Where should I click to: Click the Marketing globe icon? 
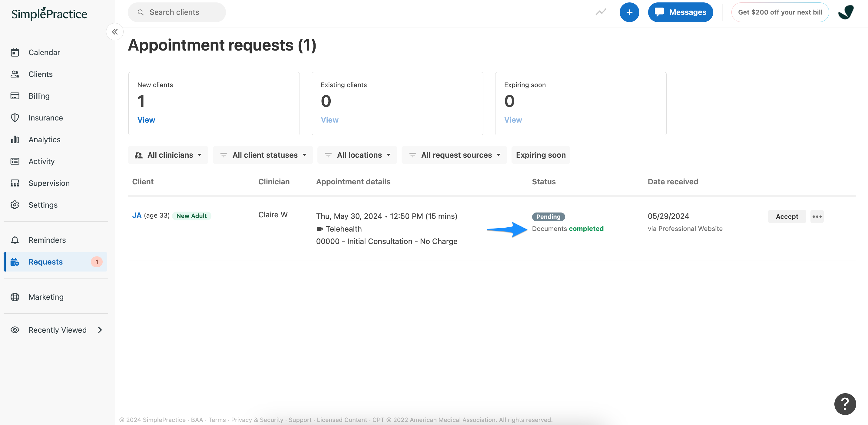[15, 297]
